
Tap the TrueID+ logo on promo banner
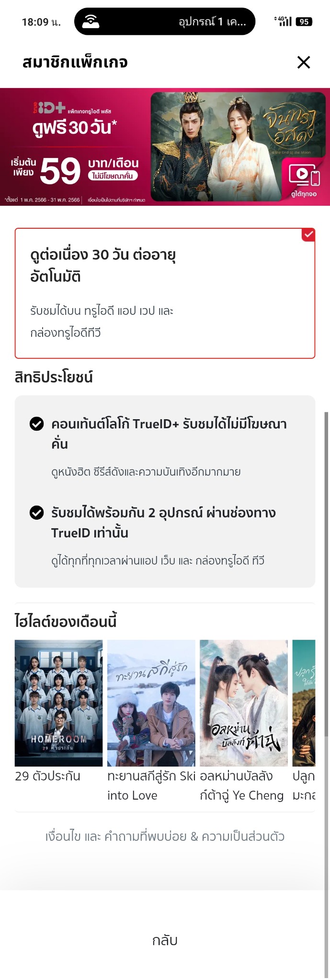48,108
